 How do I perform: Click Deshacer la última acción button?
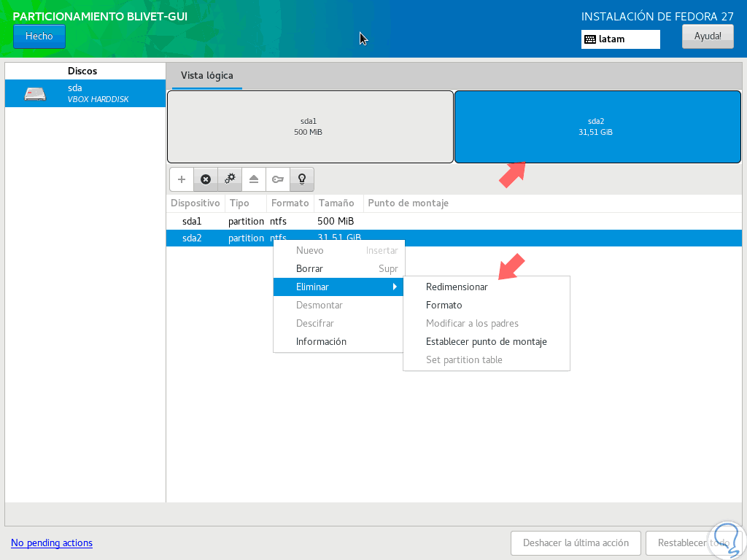coord(576,542)
